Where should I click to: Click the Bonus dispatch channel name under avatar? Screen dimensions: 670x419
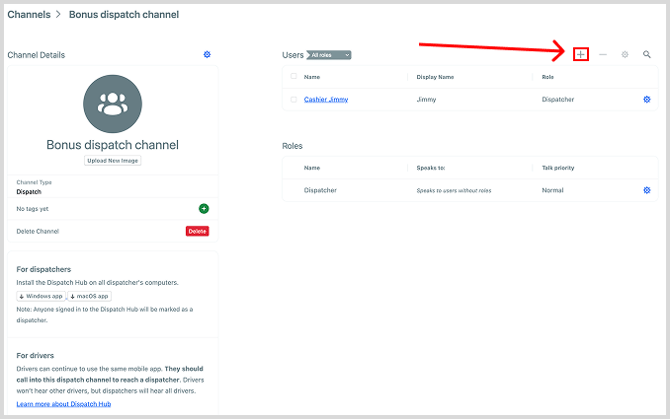click(x=112, y=145)
